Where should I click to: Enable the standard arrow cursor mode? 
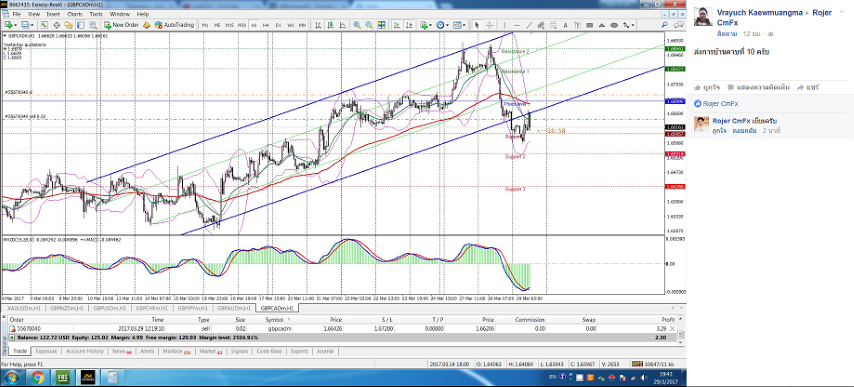477,24
